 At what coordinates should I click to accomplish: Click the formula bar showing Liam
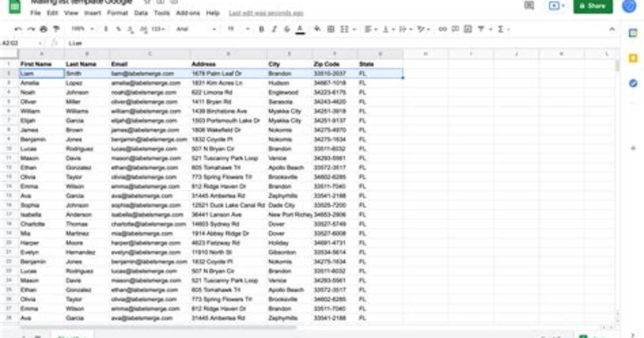pos(75,43)
